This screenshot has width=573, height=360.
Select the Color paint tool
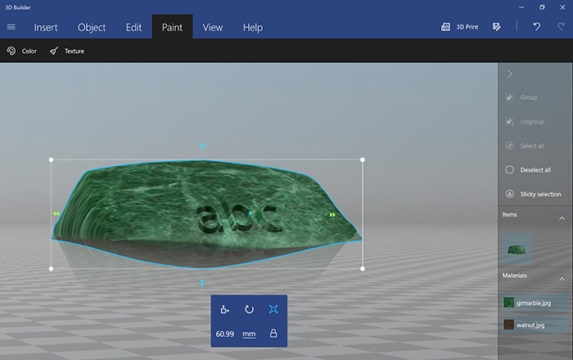click(x=22, y=51)
